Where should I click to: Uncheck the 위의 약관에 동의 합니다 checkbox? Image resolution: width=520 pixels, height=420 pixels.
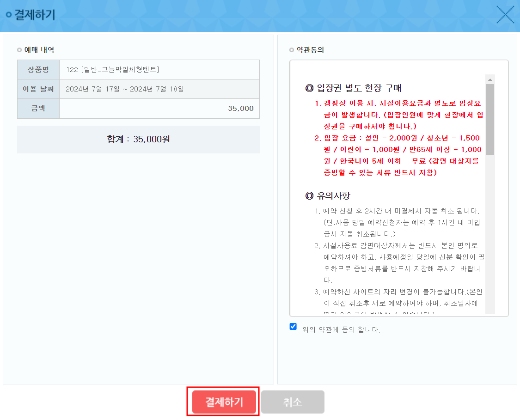click(293, 327)
